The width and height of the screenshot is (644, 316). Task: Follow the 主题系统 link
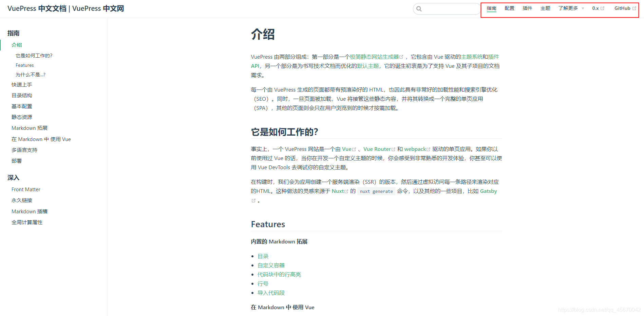click(x=472, y=57)
